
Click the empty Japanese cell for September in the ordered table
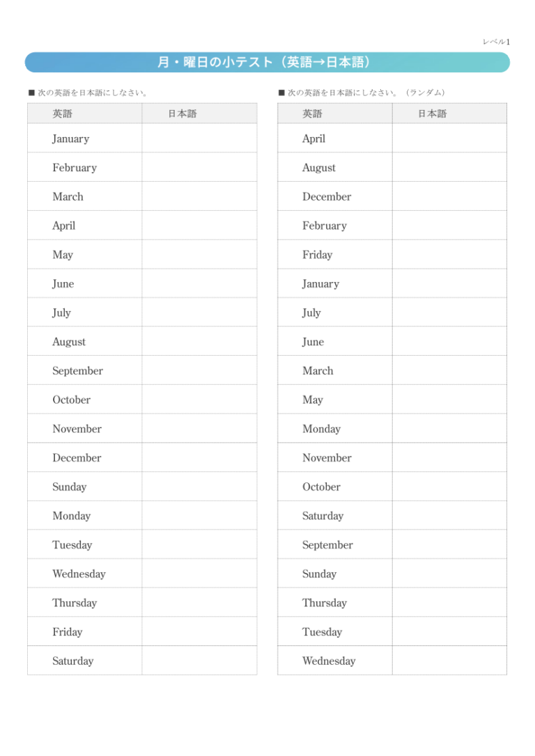pyautogui.click(x=199, y=371)
